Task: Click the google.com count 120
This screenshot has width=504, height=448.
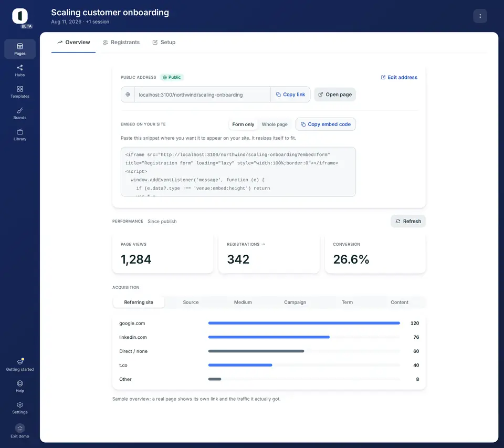Action: pyautogui.click(x=415, y=323)
